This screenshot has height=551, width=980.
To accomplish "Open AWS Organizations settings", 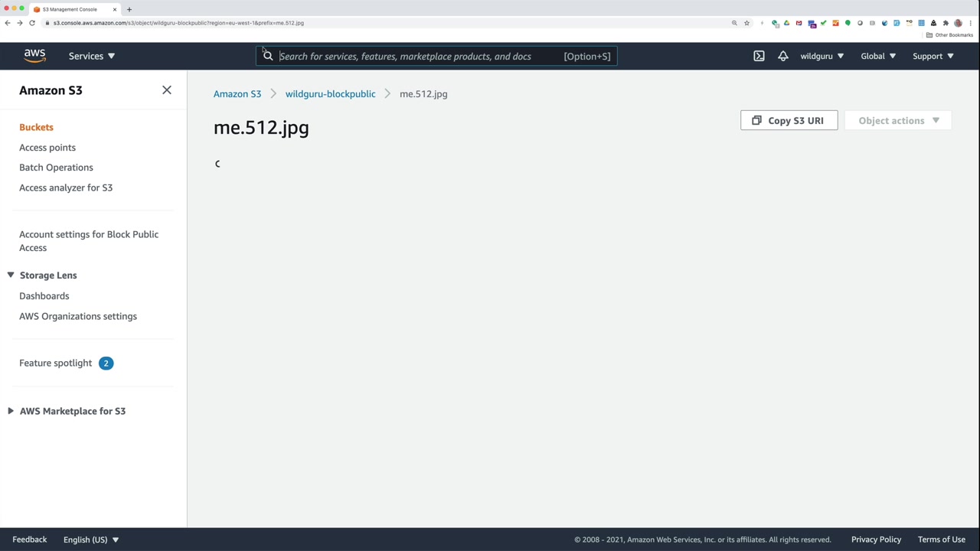I will point(78,316).
